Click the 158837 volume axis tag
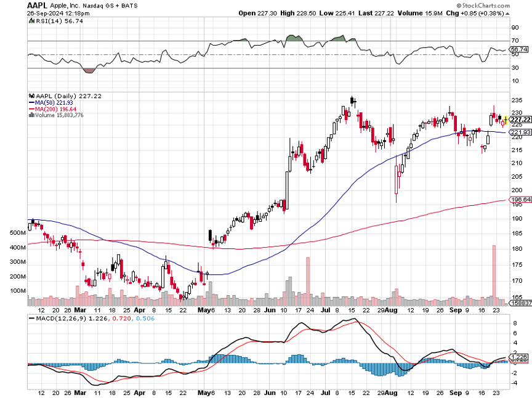 521,303
